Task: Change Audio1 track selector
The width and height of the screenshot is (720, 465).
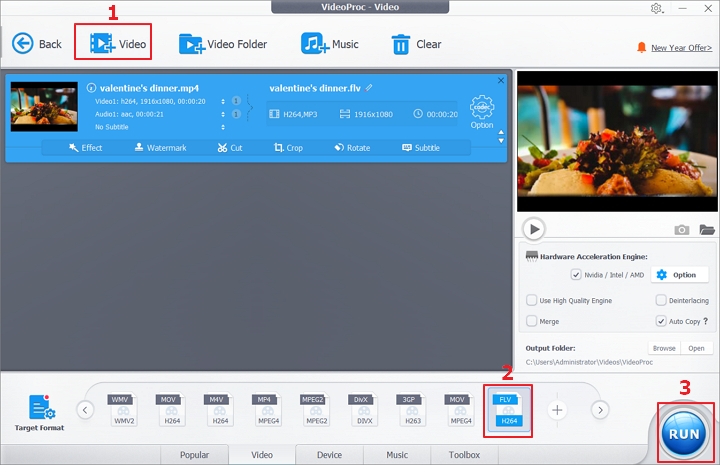Action: [223, 114]
